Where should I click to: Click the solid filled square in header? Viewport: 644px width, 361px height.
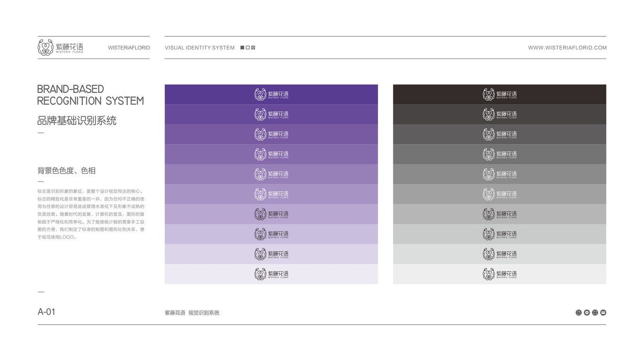point(242,48)
